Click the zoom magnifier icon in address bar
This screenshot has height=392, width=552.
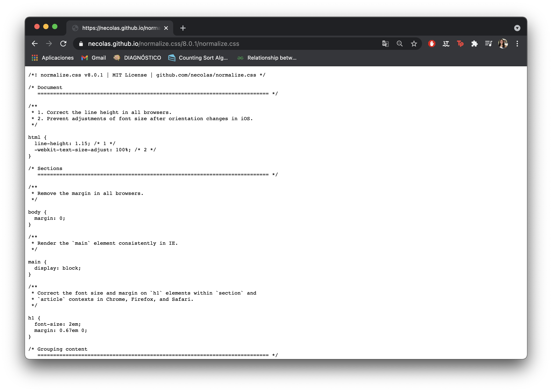click(x=400, y=44)
